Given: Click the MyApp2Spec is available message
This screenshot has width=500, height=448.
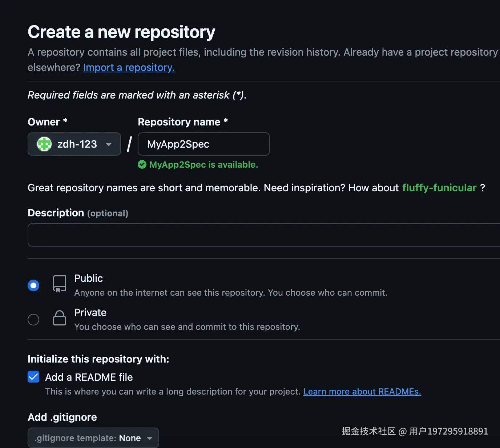Looking at the screenshot, I should (203, 165).
